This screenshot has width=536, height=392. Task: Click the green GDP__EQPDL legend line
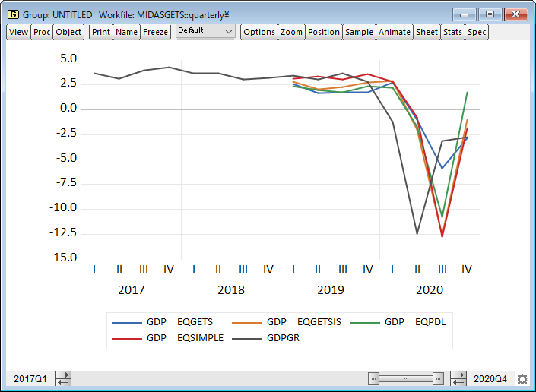pos(365,323)
